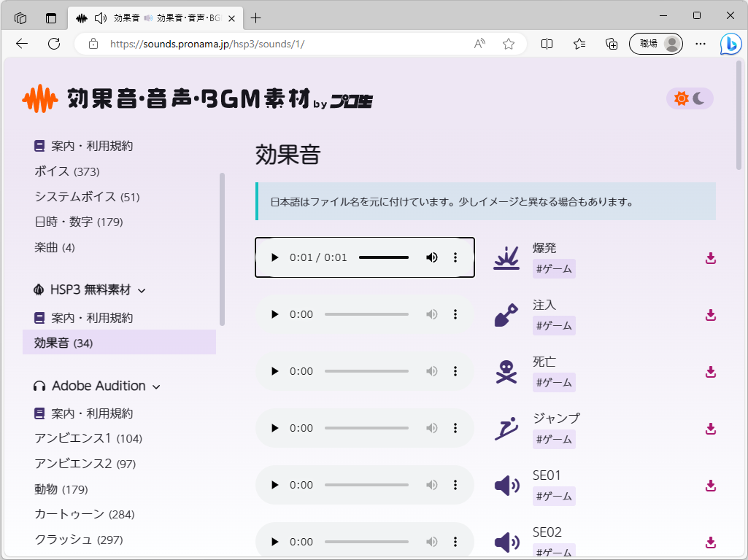The height and width of the screenshot is (560, 748).
Task: Open the browser settings menu via the ellipsis
Action: tap(700, 44)
